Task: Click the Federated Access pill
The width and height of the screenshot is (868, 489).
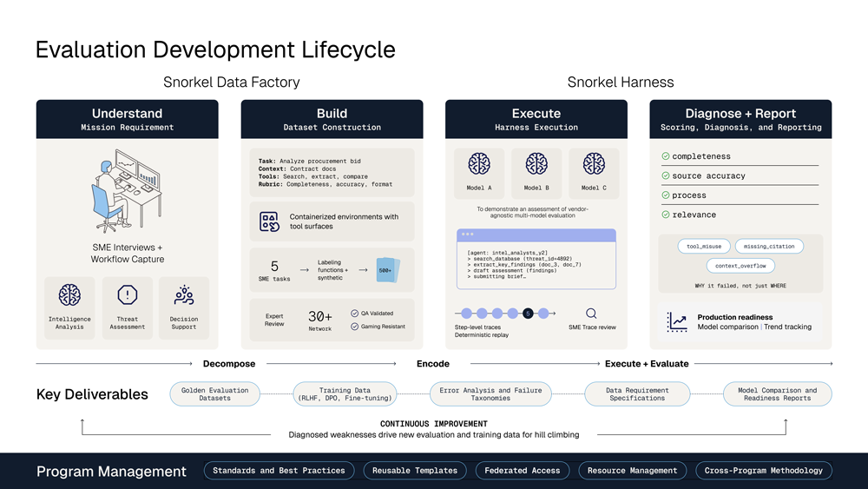Action: point(522,471)
